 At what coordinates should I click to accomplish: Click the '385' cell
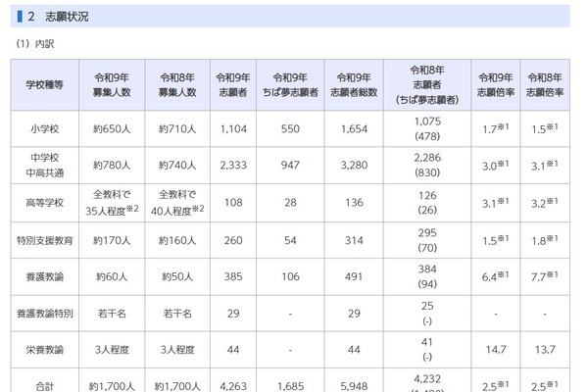click(233, 276)
